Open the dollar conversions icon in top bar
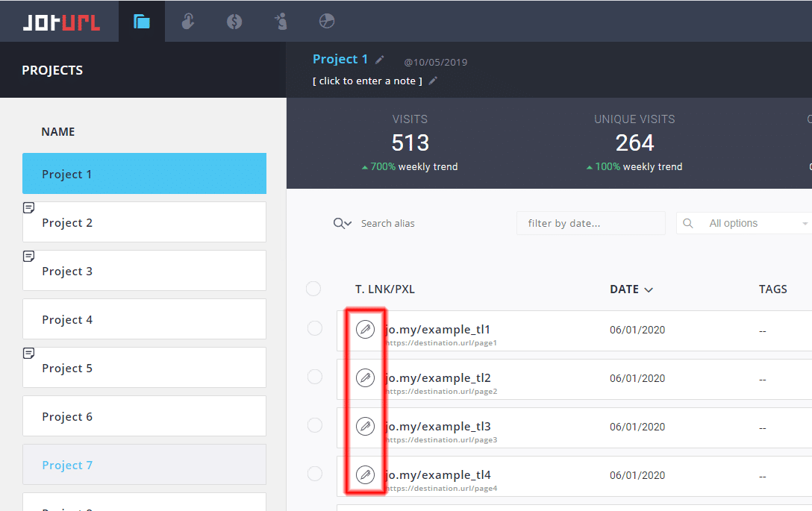 coord(234,22)
